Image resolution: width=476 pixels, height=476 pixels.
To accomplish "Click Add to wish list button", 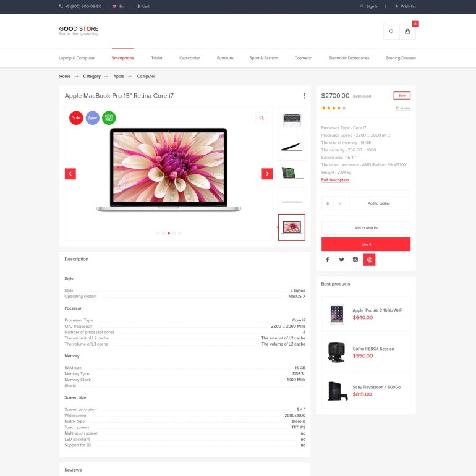I will (366, 228).
